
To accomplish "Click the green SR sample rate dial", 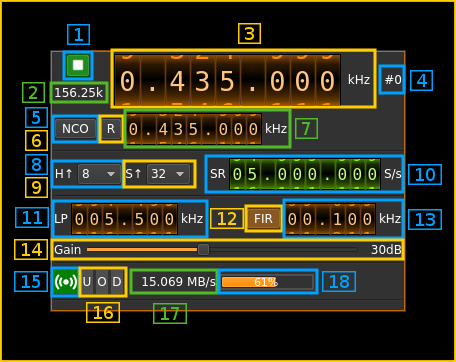I will point(305,174).
